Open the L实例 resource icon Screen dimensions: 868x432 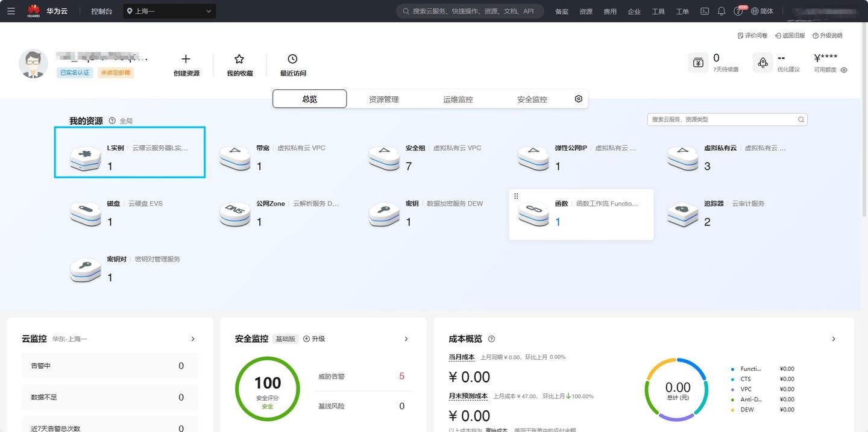pyautogui.click(x=86, y=159)
